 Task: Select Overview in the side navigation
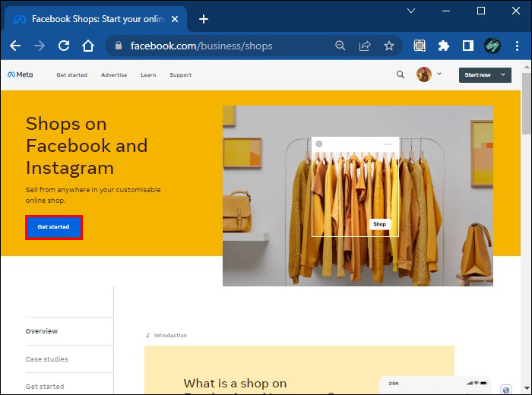[x=41, y=331]
